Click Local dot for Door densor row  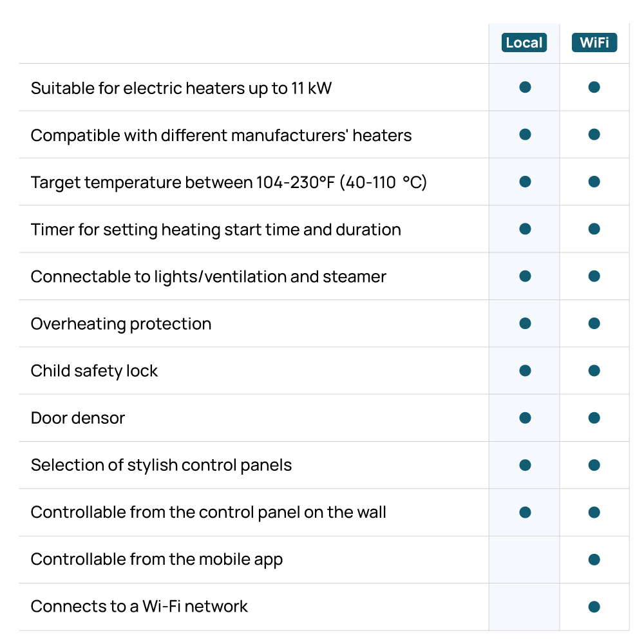point(525,418)
